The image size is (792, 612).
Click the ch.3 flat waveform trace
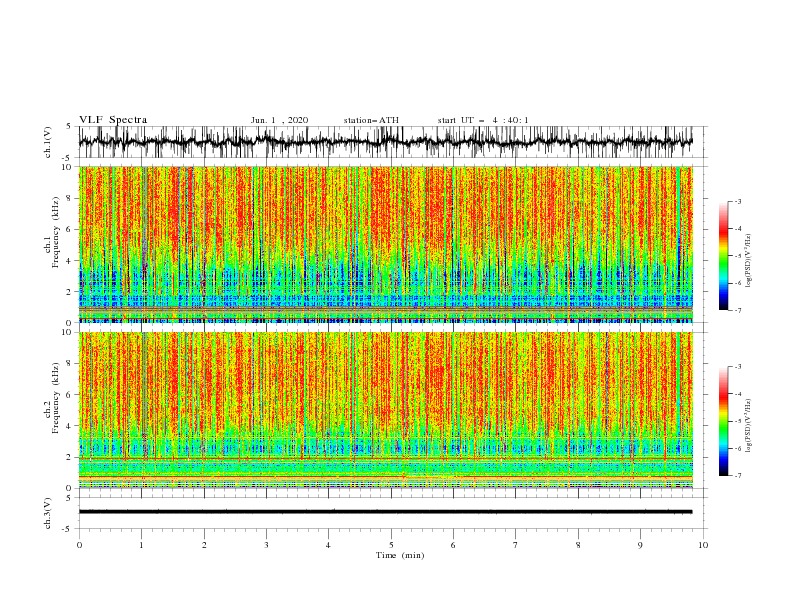(385, 512)
